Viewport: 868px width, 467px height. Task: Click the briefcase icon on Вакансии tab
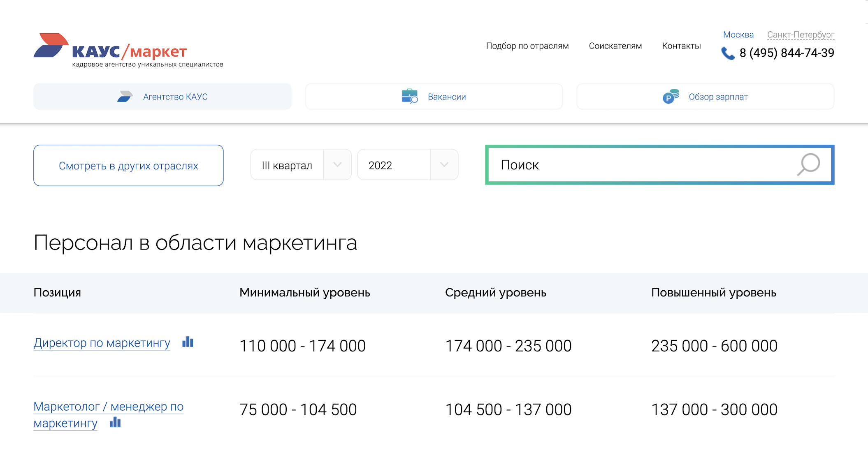[410, 96]
